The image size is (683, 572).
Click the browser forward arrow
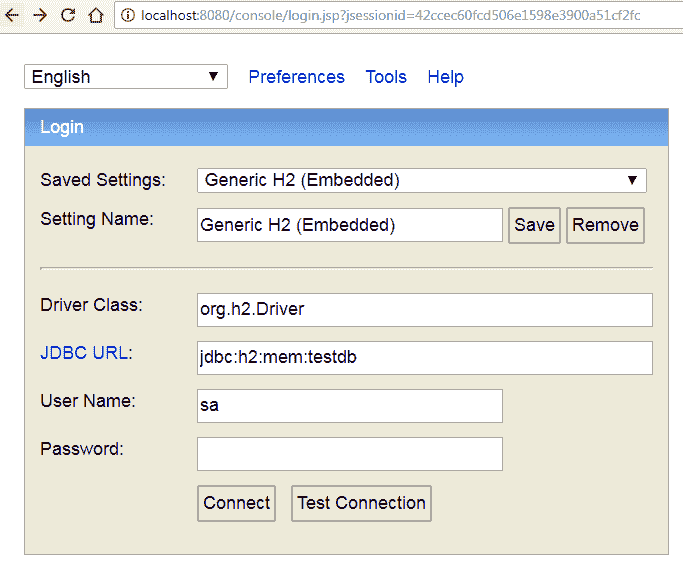[x=40, y=15]
